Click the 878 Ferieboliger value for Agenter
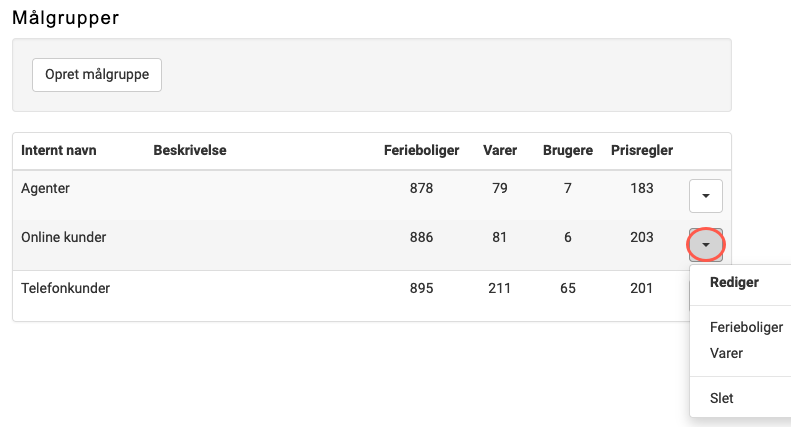This screenshot has width=791, height=427. [x=421, y=188]
